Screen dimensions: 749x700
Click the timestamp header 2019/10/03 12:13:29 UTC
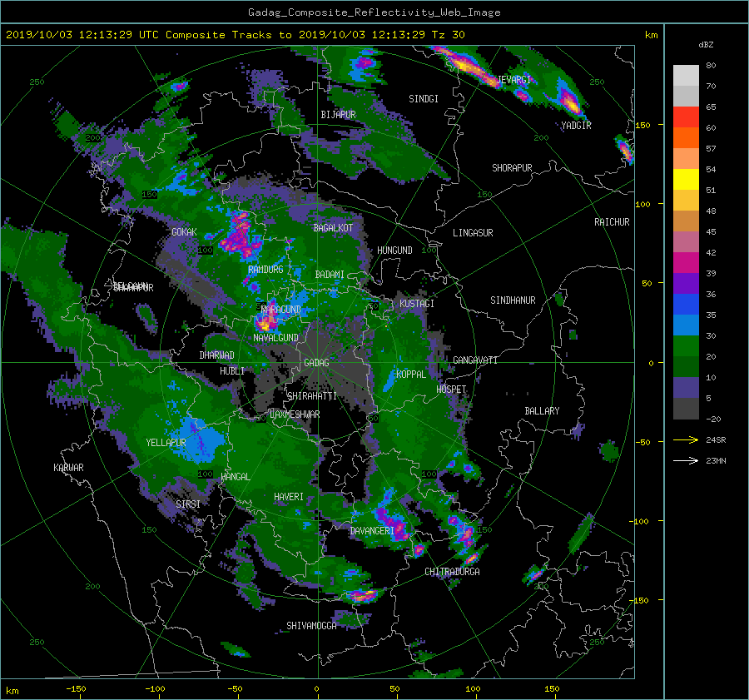point(80,35)
